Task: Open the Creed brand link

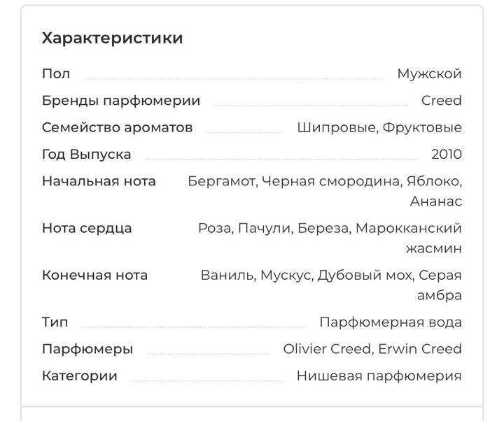Action: coord(441,101)
